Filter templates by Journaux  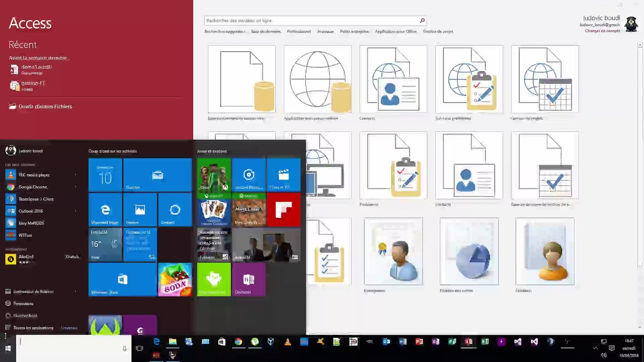pos(326,31)
